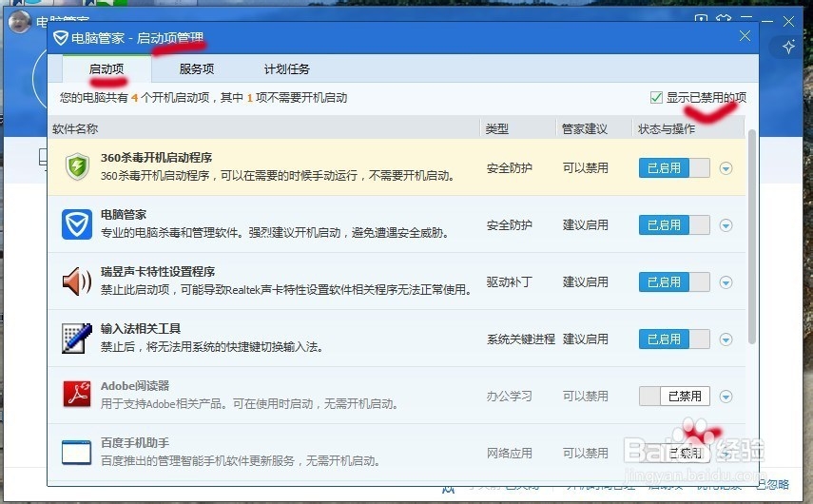Click the 输入法相关工具 pen icon
The height and width of the screenshot is (504, 813).
coord(77,339)
